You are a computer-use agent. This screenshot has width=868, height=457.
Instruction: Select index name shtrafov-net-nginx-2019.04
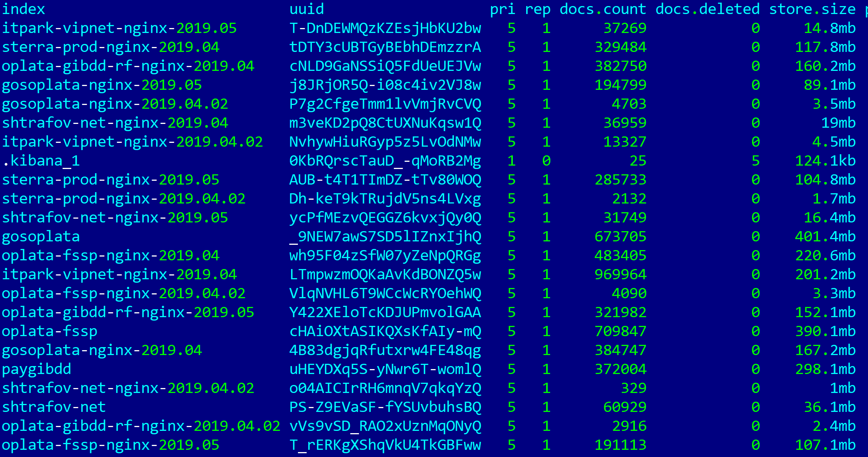click(x=115, y=123)
